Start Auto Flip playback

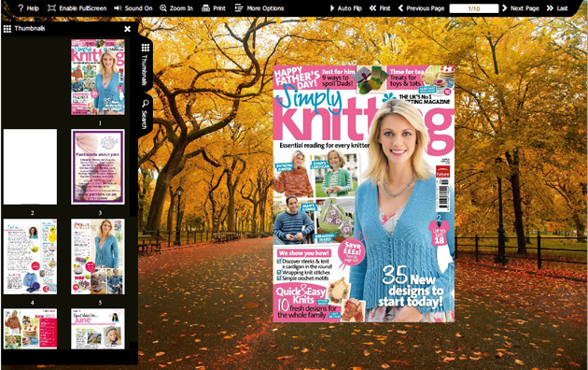click(345, 8)
